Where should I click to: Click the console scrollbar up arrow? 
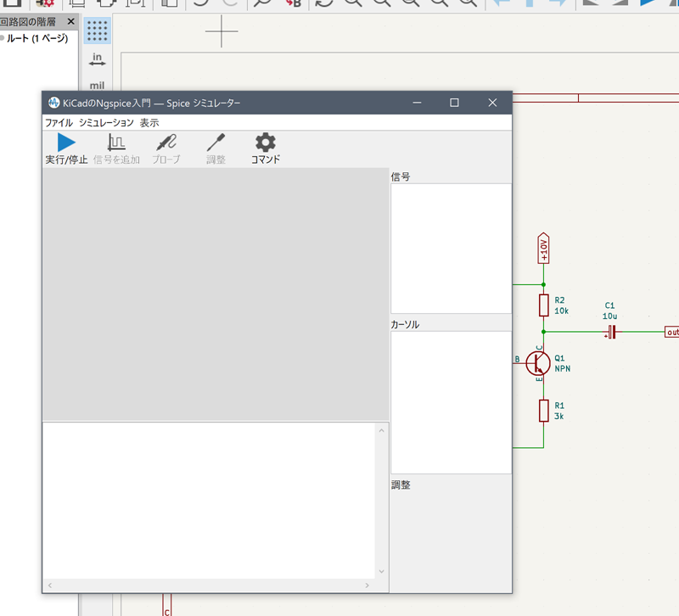click(381, 431)
